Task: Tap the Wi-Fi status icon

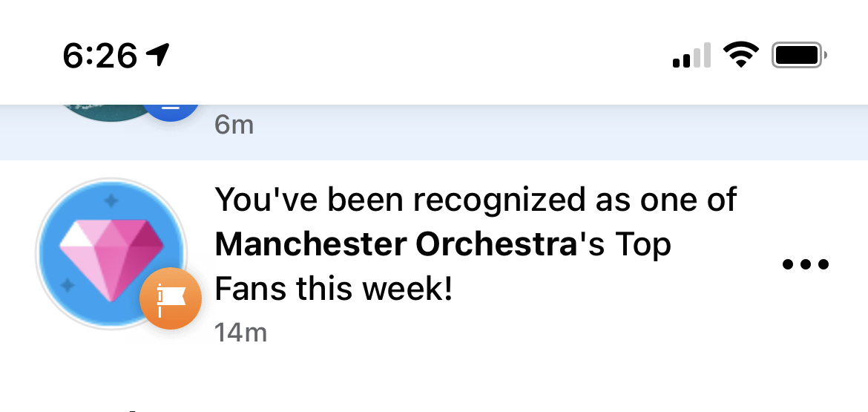Action: click(740, 55)
